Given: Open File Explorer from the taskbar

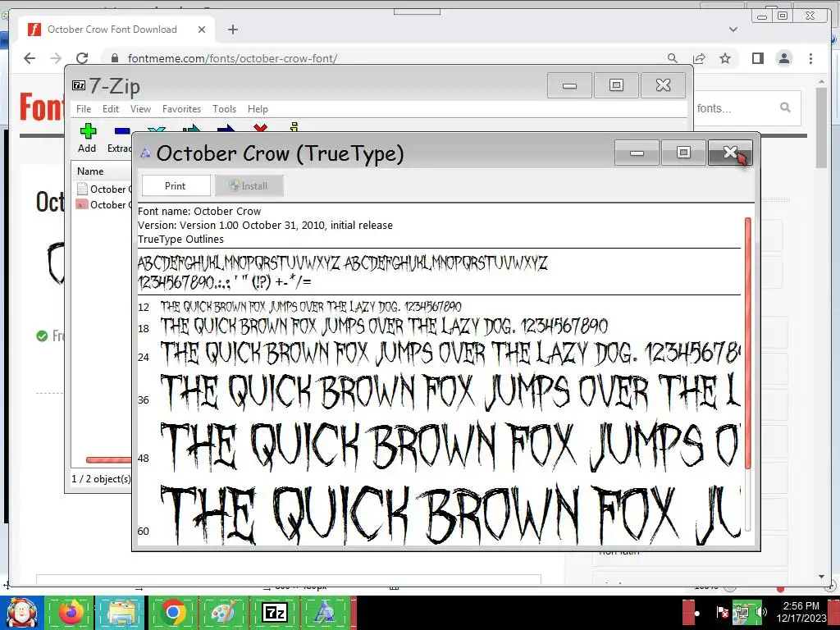Looking at the screenshot, I should pos(121,612).
